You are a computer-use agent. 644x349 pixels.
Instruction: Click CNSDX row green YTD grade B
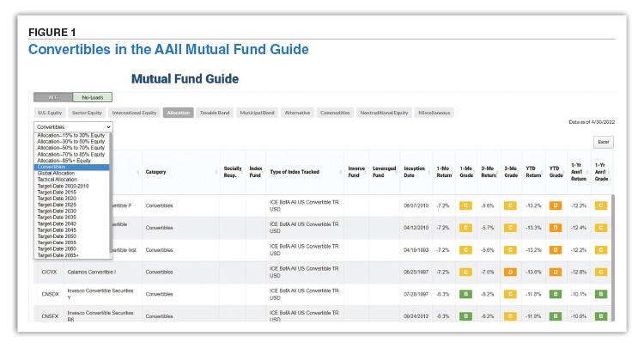click(x=556, y=294)
